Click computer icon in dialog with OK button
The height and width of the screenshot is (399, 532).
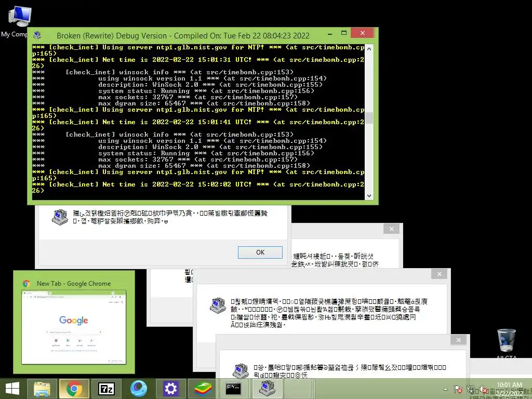point(60,217)
